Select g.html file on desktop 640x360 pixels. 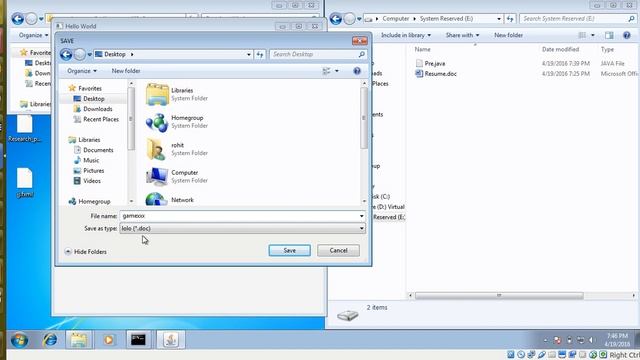pos(24,182)
